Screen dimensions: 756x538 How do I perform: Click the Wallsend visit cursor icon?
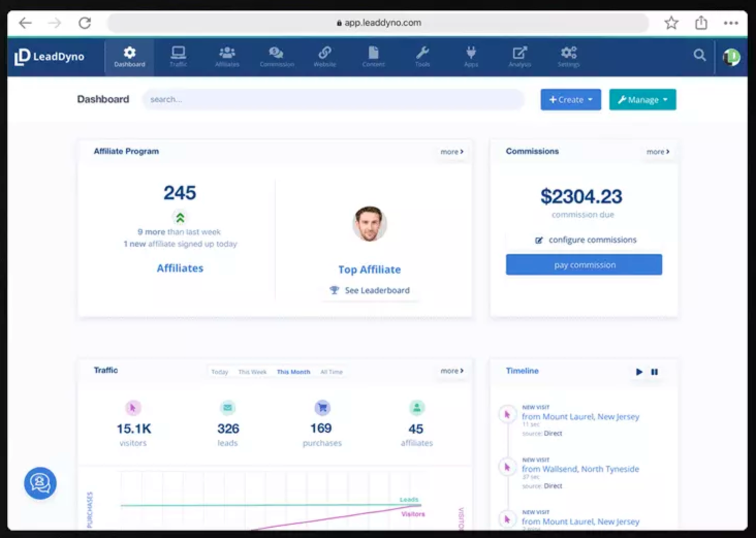click(507, 467)
